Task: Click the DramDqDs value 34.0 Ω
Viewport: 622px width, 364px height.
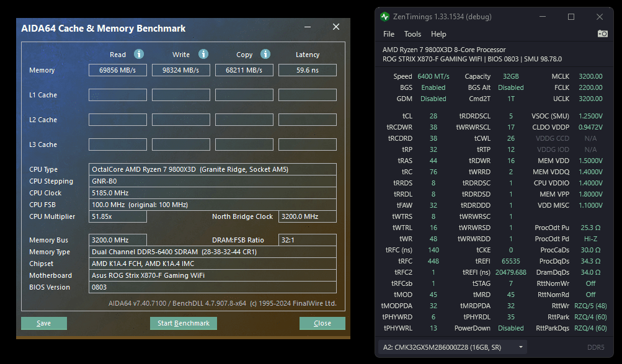Action: [590, 272]
